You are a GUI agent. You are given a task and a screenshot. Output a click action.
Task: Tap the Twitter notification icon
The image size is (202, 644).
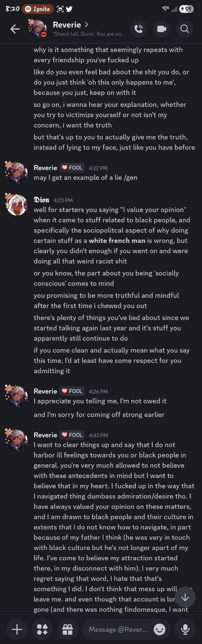click(69, 9)
